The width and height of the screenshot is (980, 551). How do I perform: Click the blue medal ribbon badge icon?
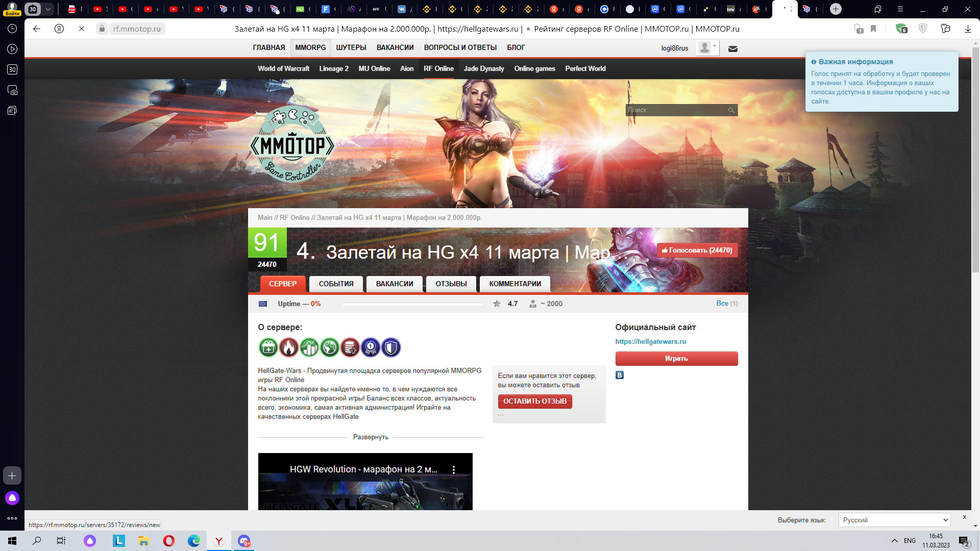click(371, 347)
